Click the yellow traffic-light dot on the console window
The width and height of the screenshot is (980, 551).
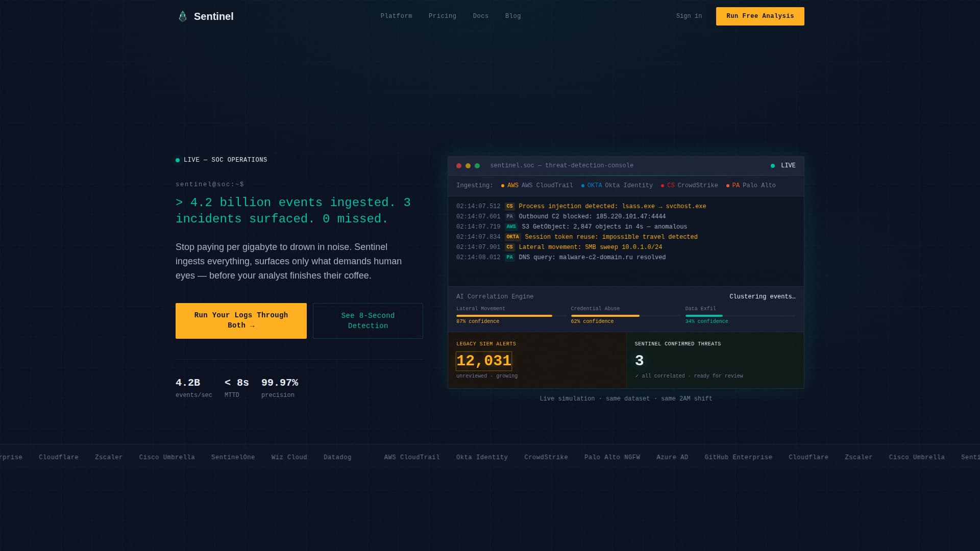pyautogui.click(x=468, y=165)
